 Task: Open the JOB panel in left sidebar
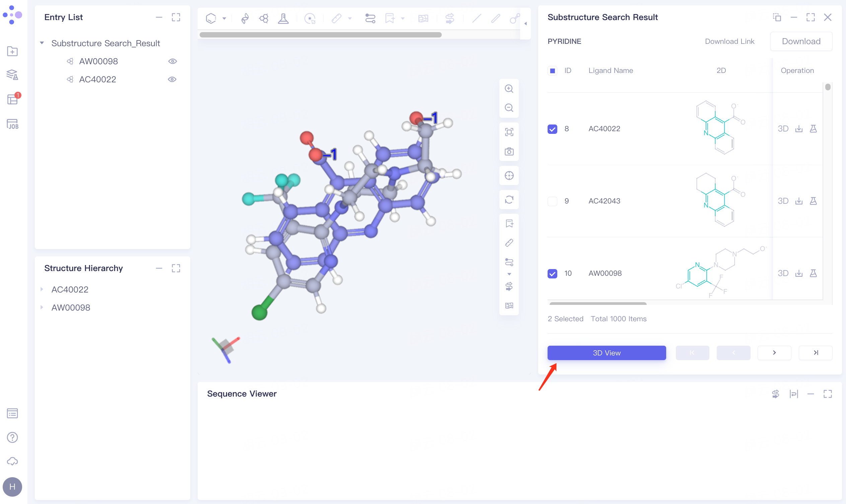pos(12,124)
